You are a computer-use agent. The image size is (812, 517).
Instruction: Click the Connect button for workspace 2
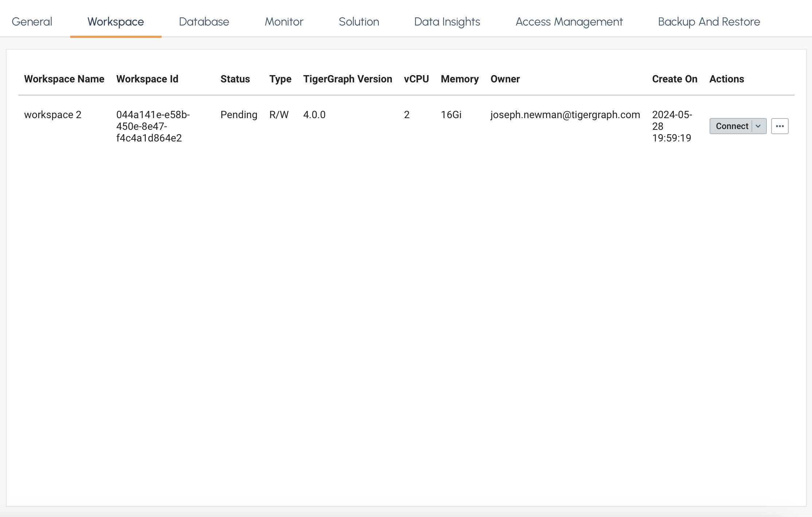[x=732, y=126]
